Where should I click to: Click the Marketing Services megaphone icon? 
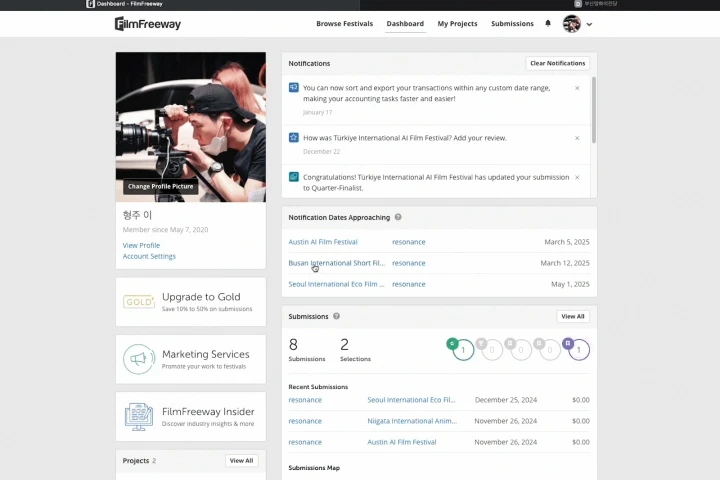tap(139, 359)
